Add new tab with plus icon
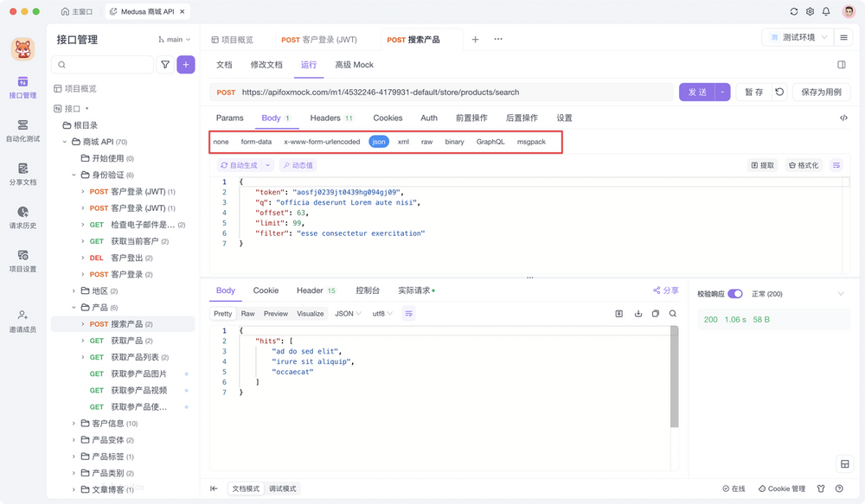Screen dimensions: 865x504 (475, 39)
